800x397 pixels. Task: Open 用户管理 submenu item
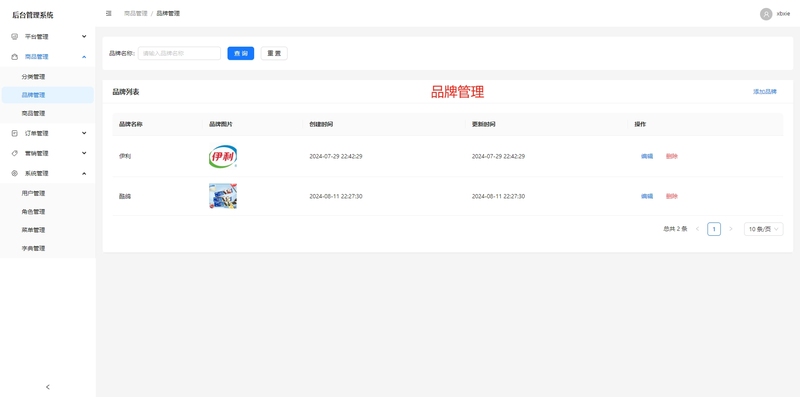tap(48, 193)
